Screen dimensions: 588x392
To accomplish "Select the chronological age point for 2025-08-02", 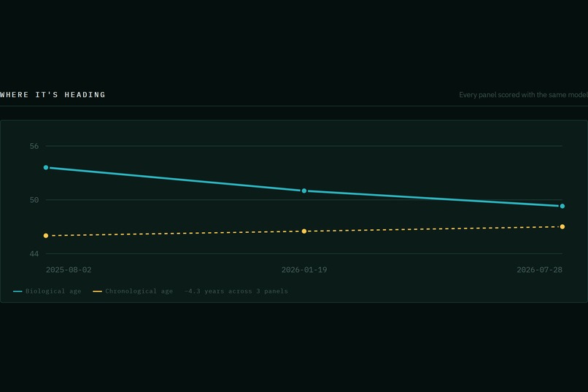I will [46, 236].
